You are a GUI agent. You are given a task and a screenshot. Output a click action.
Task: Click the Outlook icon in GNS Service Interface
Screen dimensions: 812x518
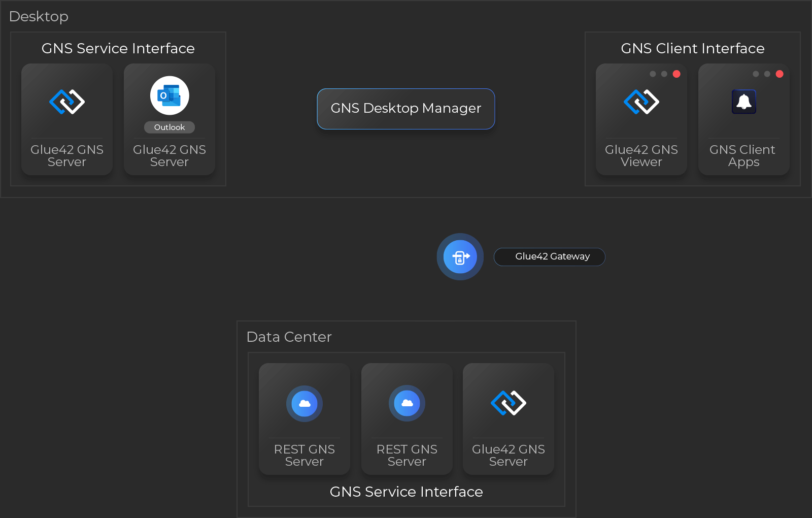170,95
